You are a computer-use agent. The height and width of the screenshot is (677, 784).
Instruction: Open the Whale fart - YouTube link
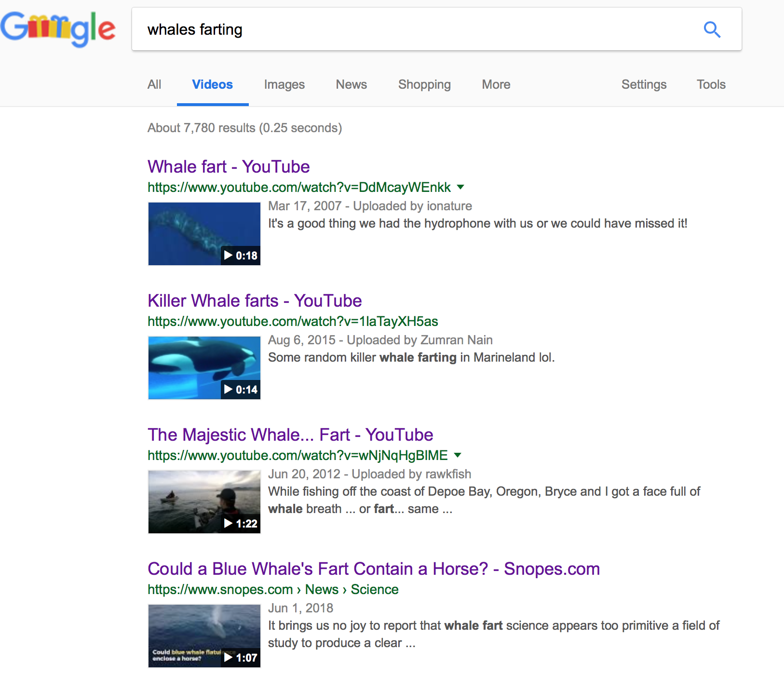pyautogui.click(x=229, y=166)
